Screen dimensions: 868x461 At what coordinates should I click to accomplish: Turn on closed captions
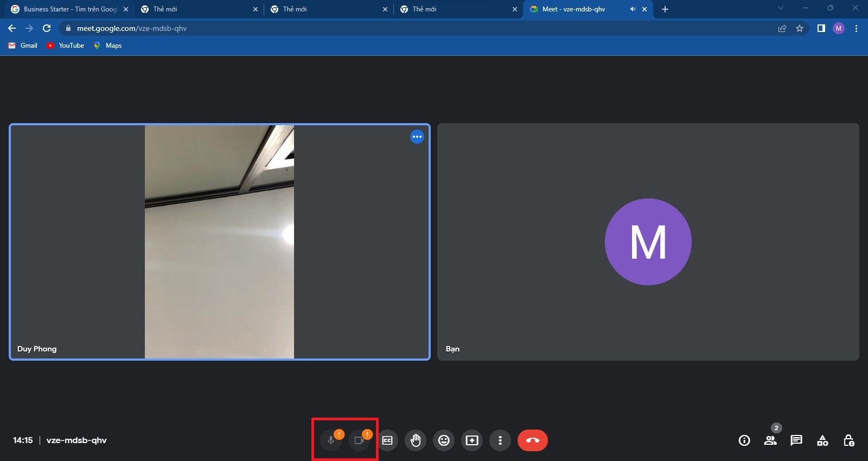pyautogui.click(x=387, y=440)
